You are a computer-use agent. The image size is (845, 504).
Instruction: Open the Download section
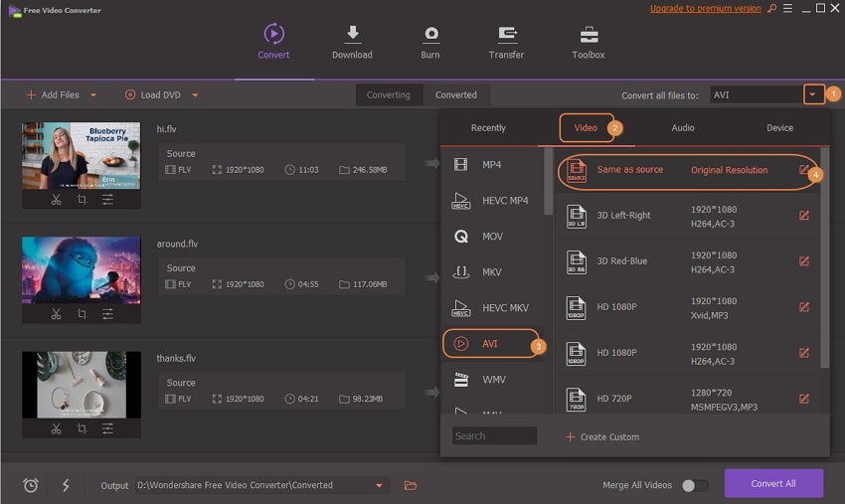coord(352,42)
